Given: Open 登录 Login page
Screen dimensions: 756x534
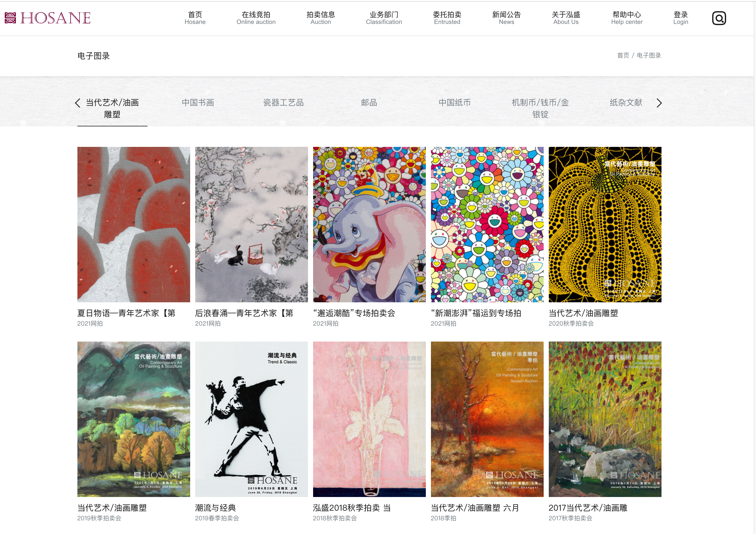Looking at the screenshot, I should click(x=681, y=18).
